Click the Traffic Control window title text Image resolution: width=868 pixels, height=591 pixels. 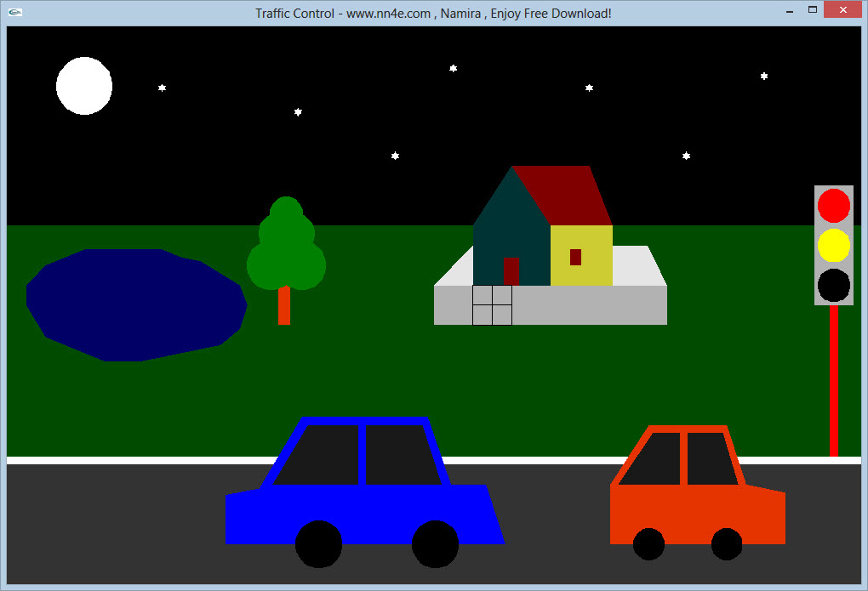tap(433, 14)
